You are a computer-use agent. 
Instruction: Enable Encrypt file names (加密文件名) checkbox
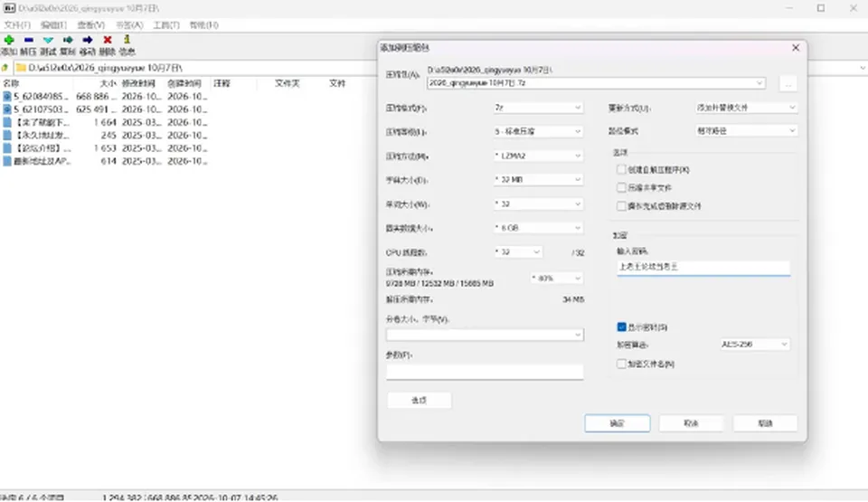(621, 364)
